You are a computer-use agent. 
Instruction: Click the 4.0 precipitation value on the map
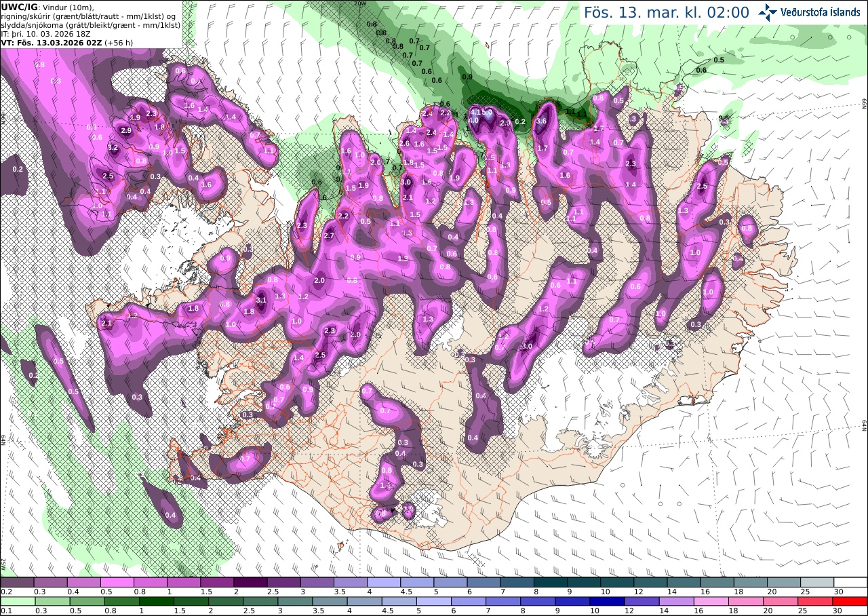474,120
